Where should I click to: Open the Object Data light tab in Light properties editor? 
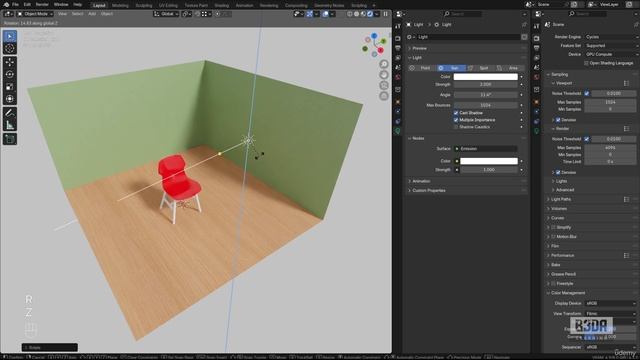tap(398, 131)
